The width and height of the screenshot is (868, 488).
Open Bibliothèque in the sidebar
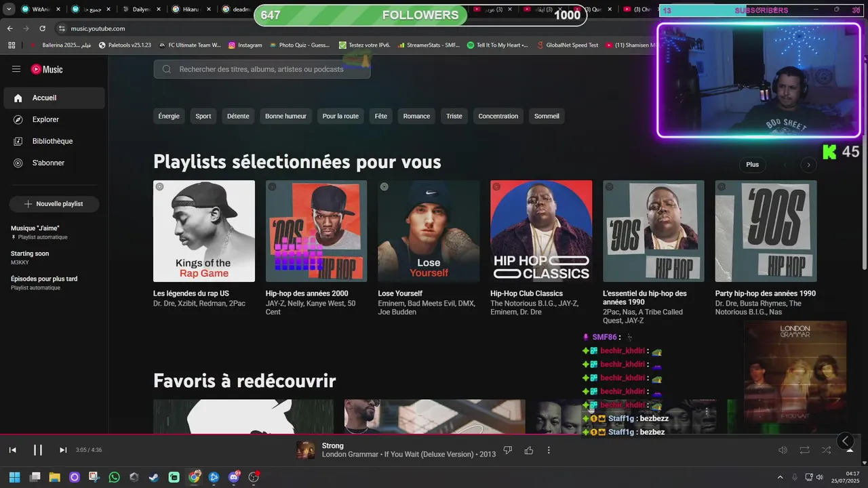pyautogui.click(x=54, y=141)
